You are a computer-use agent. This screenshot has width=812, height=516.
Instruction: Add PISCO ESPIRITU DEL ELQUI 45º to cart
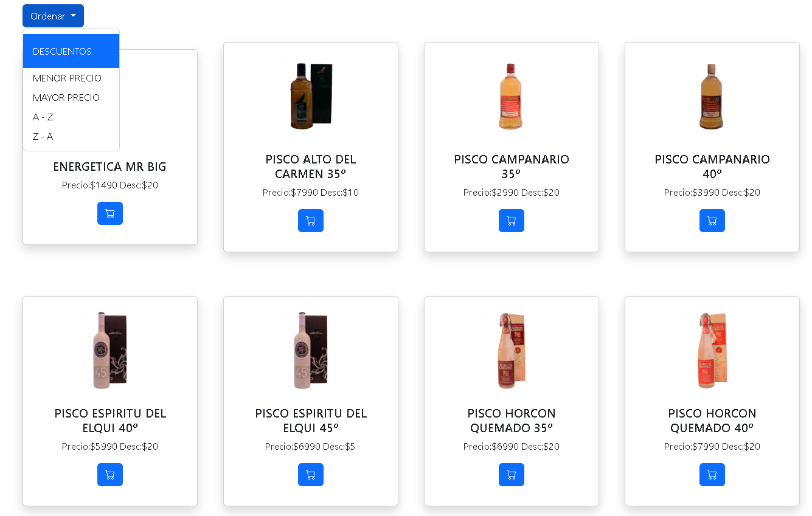click(x=310, y=474)
